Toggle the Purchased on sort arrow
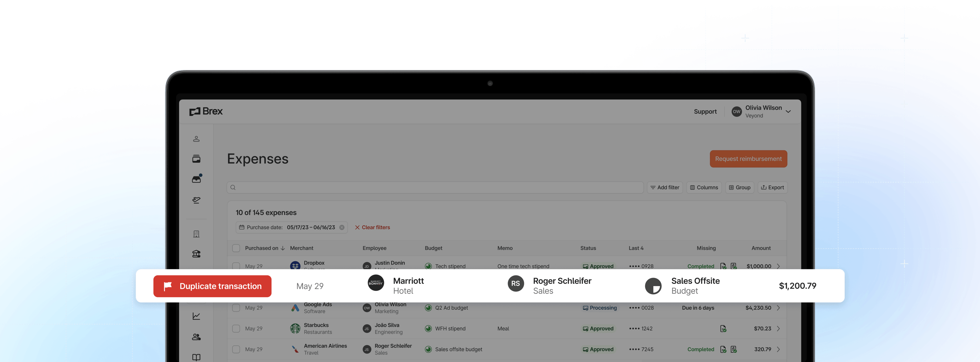The width and height of the screenshot is (980, 362). [x=282, y=248]
